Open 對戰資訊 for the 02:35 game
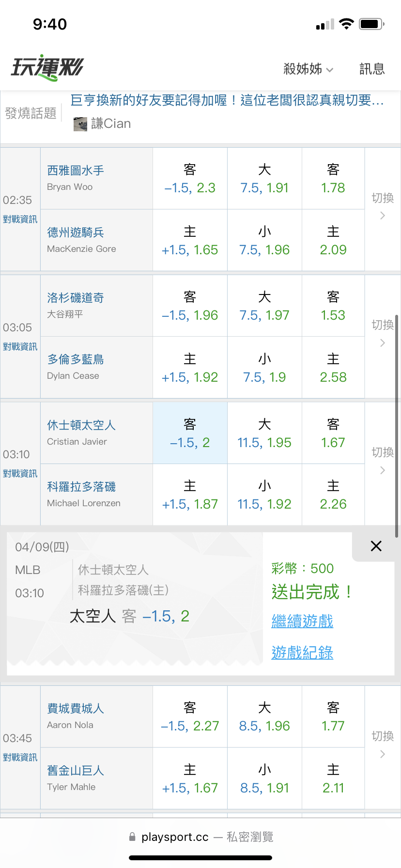Viewport: 401px width, 868px height. click(x=20, y=219)
